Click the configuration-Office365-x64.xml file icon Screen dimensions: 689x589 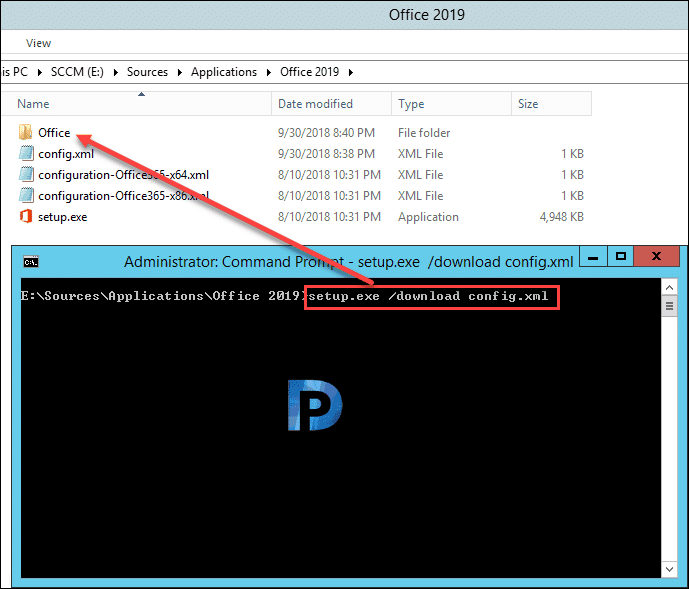pyautogui.click(x=26, y=174)
